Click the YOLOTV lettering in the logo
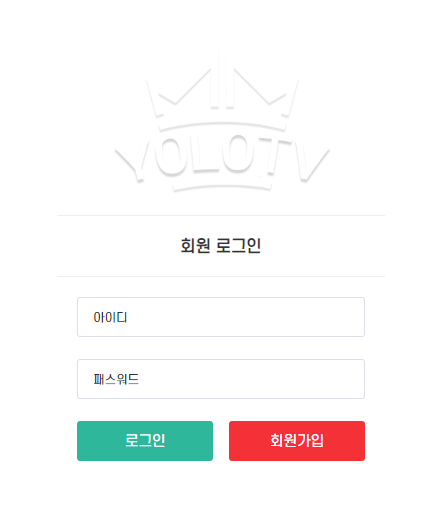 tap(222, 158)
